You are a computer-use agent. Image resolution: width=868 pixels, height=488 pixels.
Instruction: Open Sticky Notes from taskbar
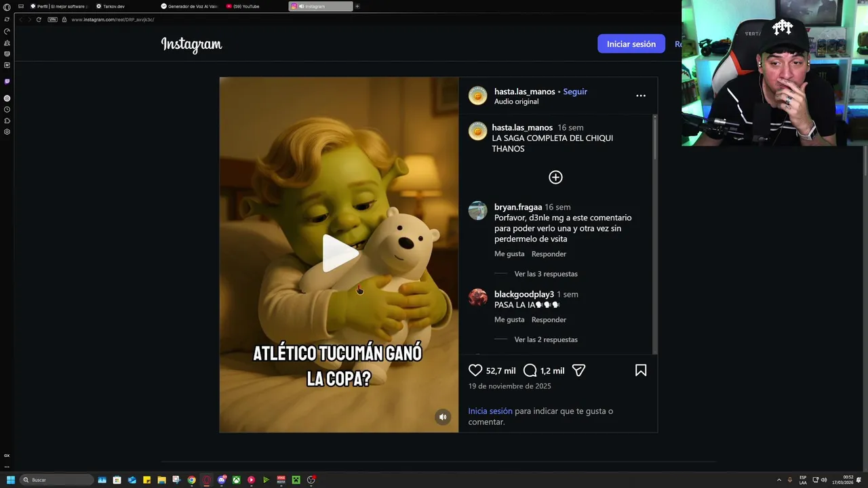click(x=147, y=480)
